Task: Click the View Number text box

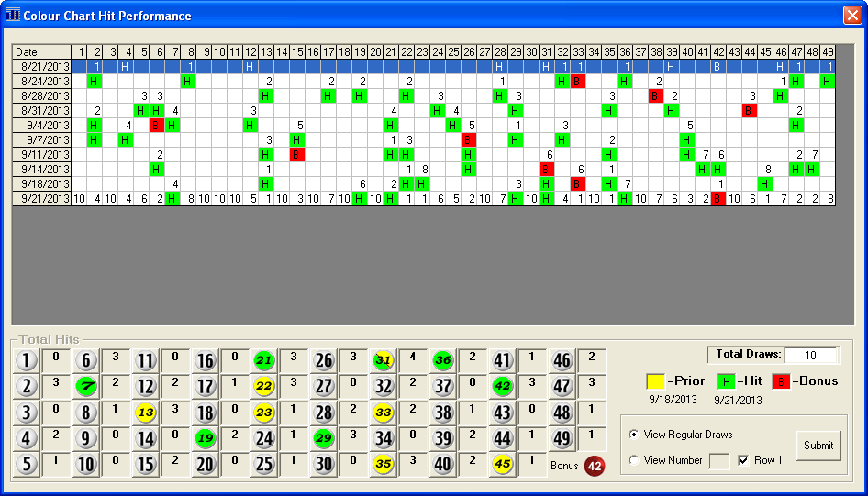Action: [719, 460]
